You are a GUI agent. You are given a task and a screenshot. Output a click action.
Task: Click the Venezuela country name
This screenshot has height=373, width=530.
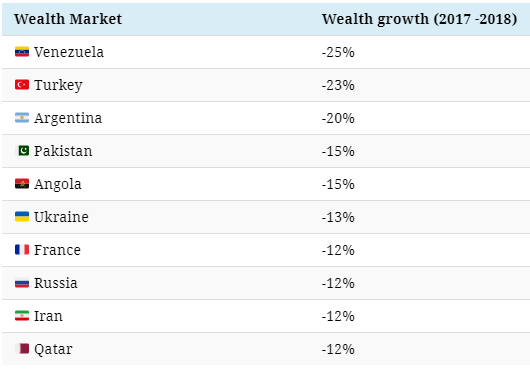[x=69, y=52]
